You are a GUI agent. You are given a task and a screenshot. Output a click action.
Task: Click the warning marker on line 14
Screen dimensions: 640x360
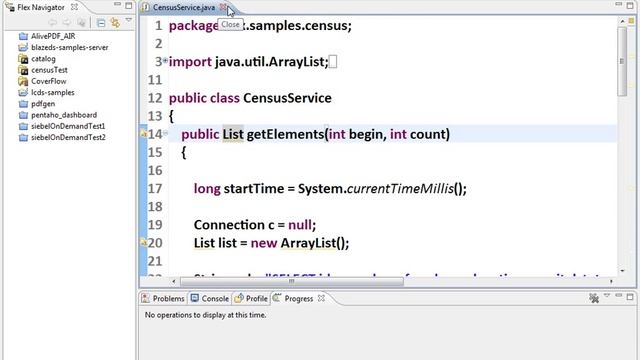[144, 133]
